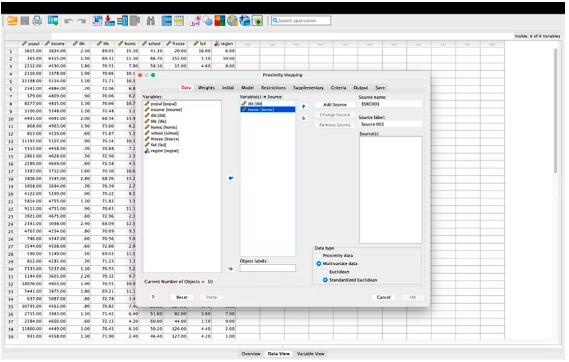Switch to Variable View tab at bottom
569x362 pixels.
tap(311, 354)
